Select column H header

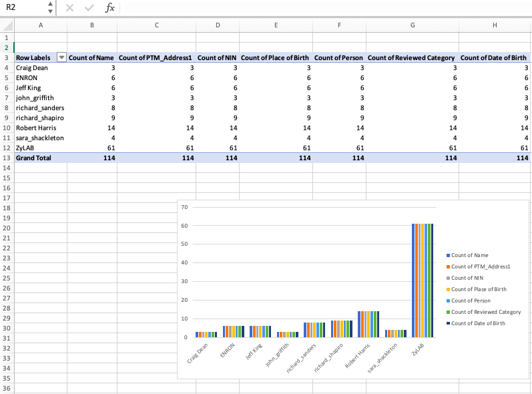pyautogui.click(x=495, y=25)
